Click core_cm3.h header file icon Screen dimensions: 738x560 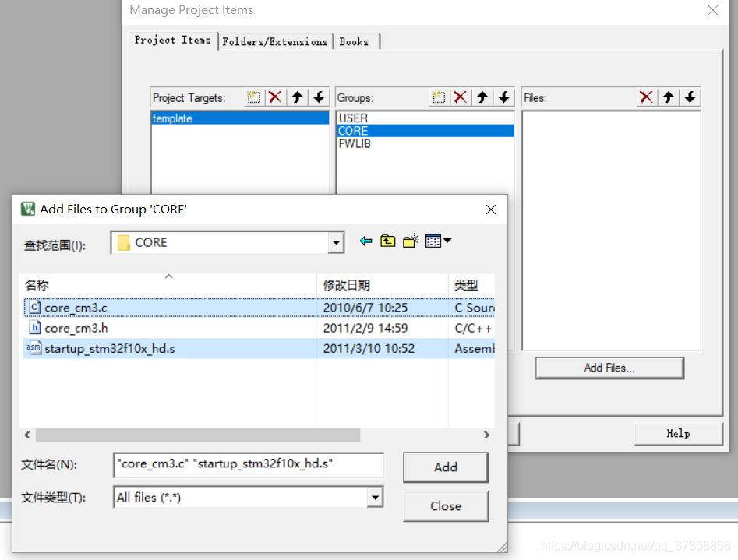34,328
